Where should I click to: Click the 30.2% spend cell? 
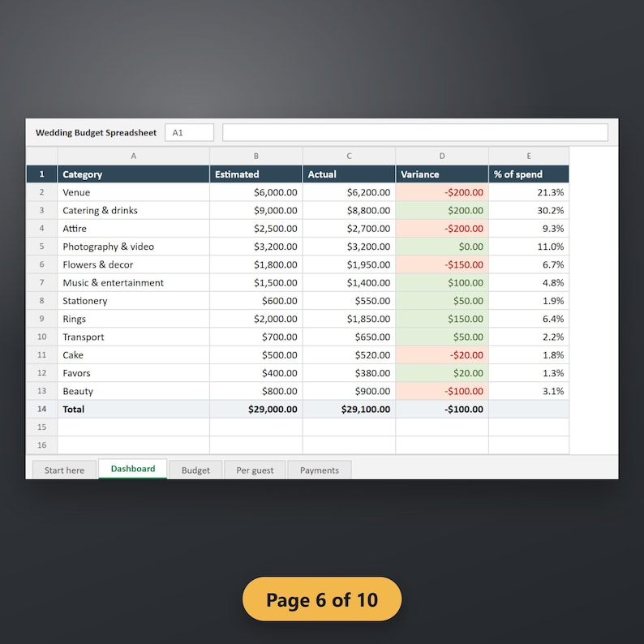coord(529,210)
